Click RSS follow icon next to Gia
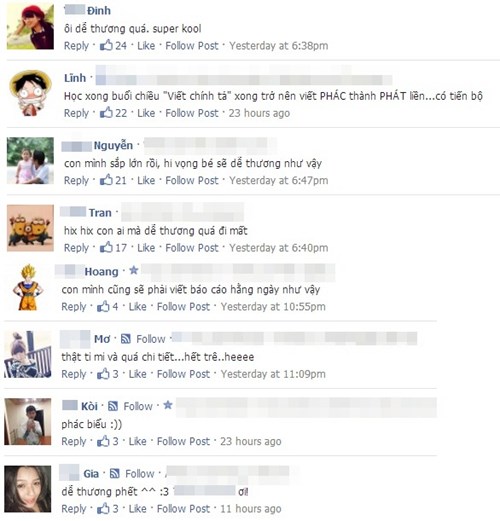This screenshot has width=500, height=521. point(115,473)
